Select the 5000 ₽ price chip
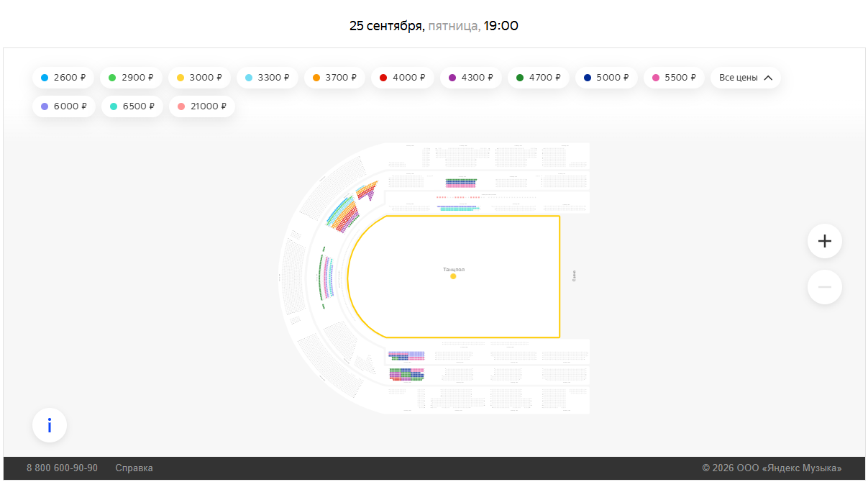This screenshot has width=868, height=482. 606,78
